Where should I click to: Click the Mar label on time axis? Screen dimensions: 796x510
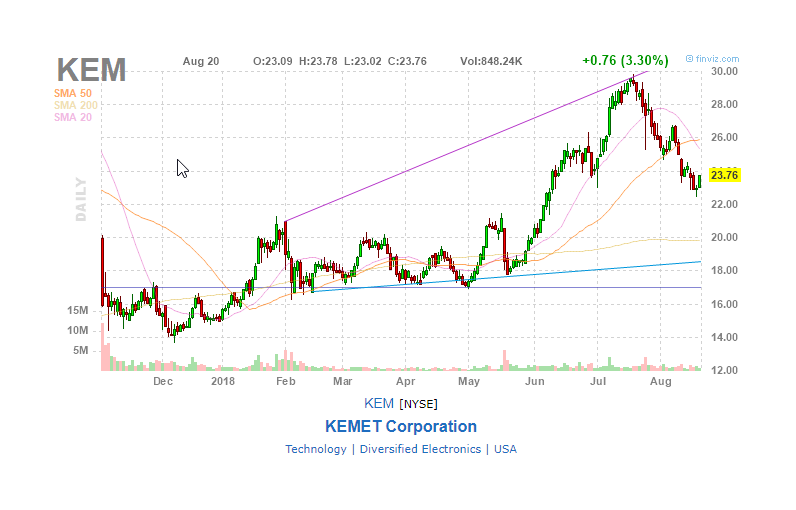click(343, 381)
